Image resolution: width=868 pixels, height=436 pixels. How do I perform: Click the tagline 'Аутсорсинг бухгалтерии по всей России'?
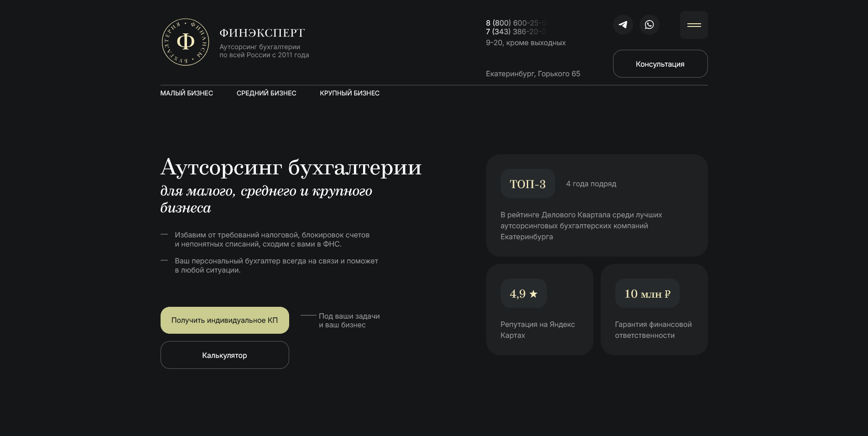pyautogui.click(x=264, y=51)
